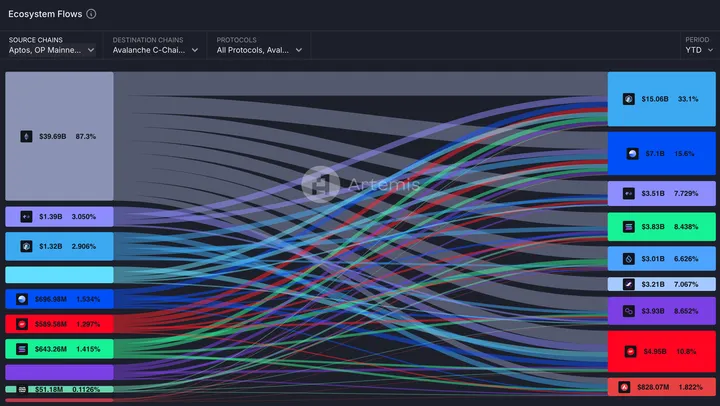This screenshot has width=720, height=406.
Task: Click the icon in the red $4.95B destination node
Action: click(x=630, y=351)
